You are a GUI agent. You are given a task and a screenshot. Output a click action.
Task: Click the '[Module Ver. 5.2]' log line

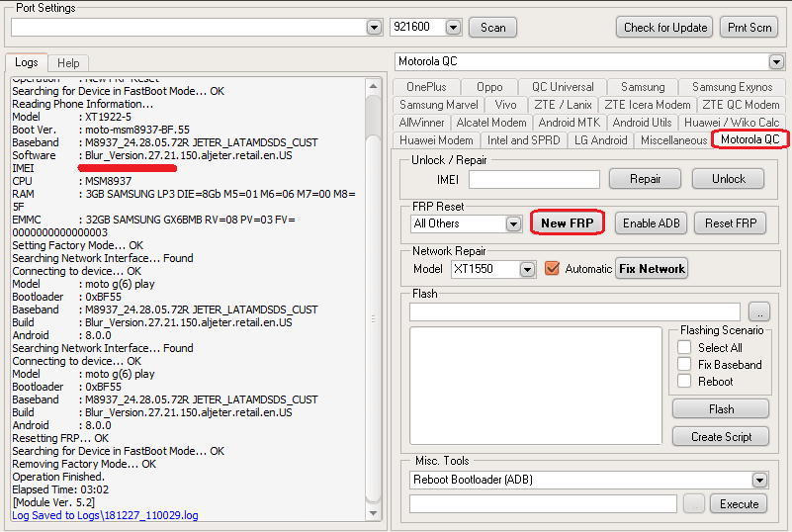53,502
